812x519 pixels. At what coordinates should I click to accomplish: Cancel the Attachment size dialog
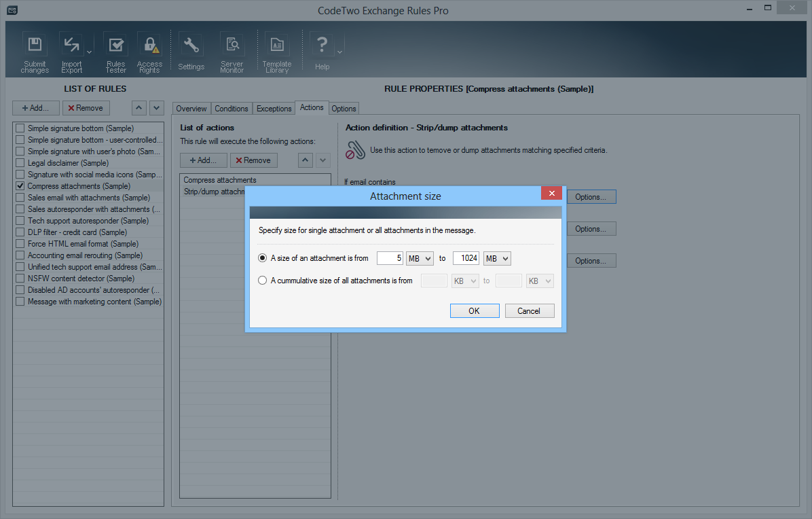[x=529, y=310]
